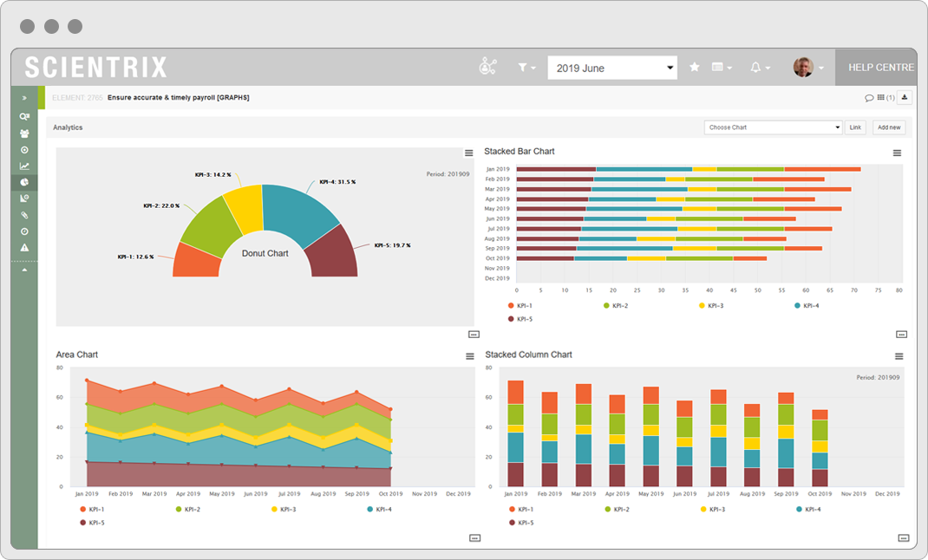928x560 pixels.
Task: Click the Link button
Action: [x=855, y=127]
